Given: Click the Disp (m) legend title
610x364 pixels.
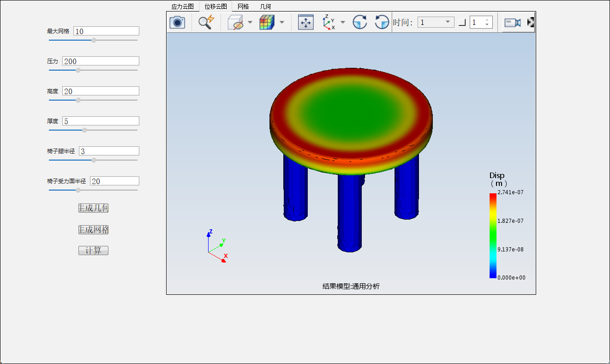Looking at the screenshot, I should pos(498,179).
